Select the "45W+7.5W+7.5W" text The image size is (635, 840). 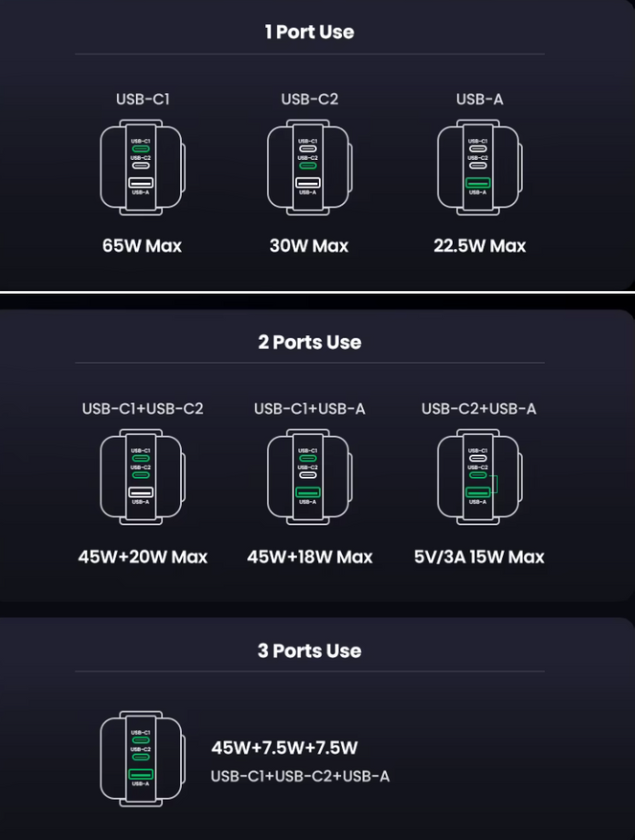pyautogui.click(x=284, y=748)
